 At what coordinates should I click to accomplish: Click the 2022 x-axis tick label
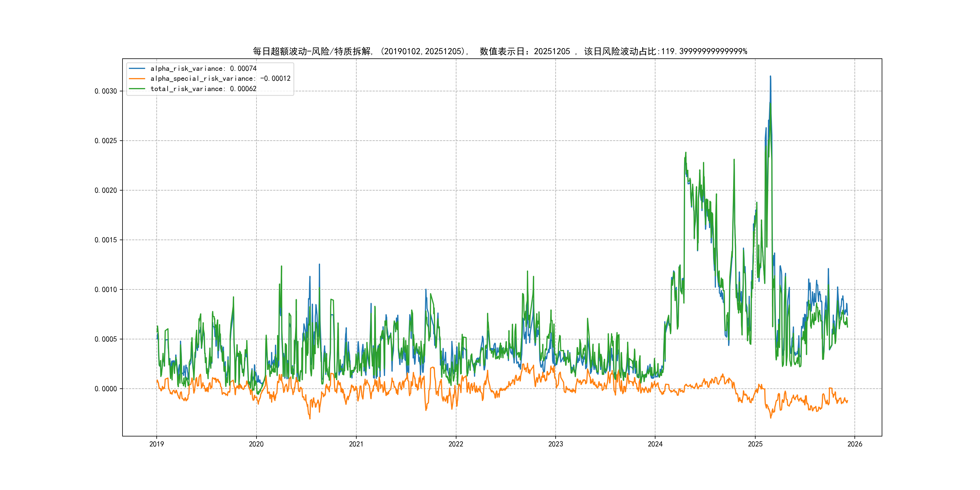click(456, 444)
